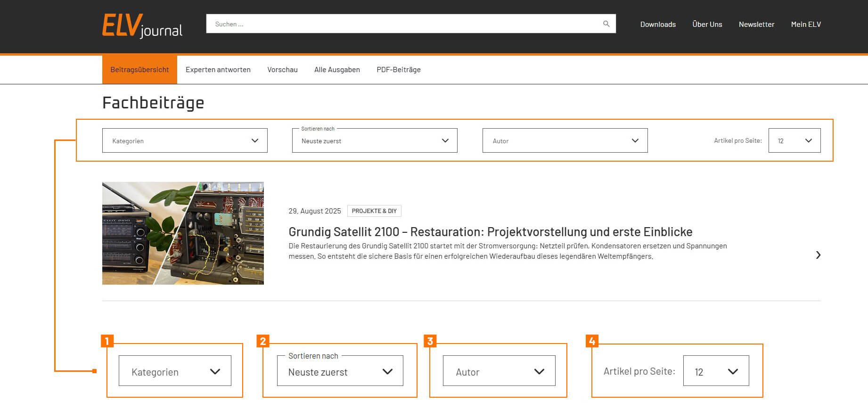Open the Kategorien dropdown in the filter bar
The image size is (868, 418).
[x=185, y=140]
